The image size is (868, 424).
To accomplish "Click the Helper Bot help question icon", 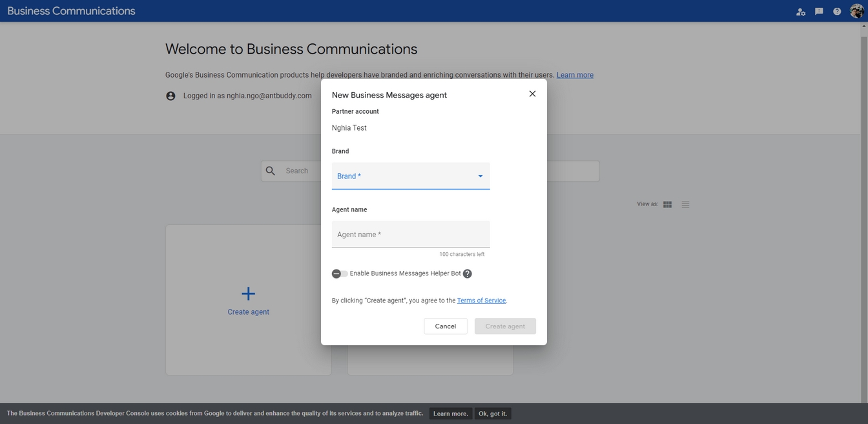I will pyautogui.click(x=468, y=274).
